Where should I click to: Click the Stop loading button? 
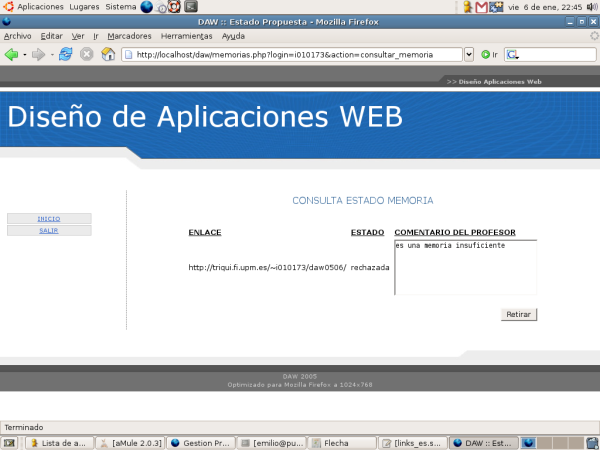[87, 54]
